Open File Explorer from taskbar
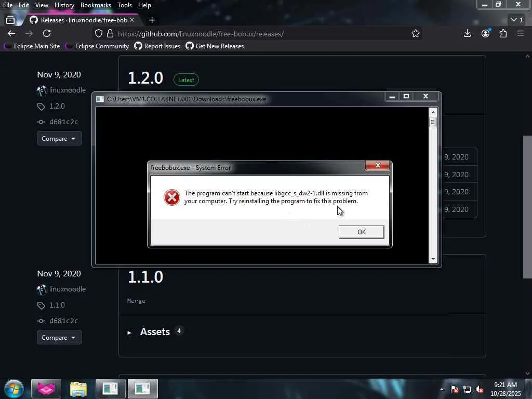 click(78, 389)
